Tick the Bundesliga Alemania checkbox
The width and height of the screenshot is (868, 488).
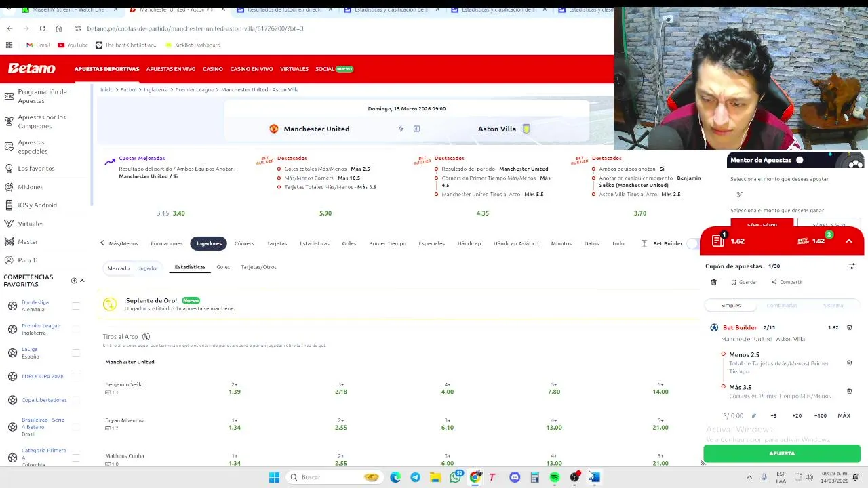click(x=76, y=305)
